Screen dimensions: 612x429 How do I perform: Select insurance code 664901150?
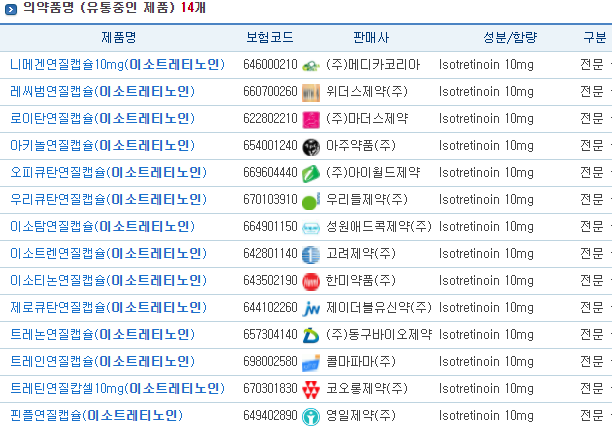coord(270,226)
